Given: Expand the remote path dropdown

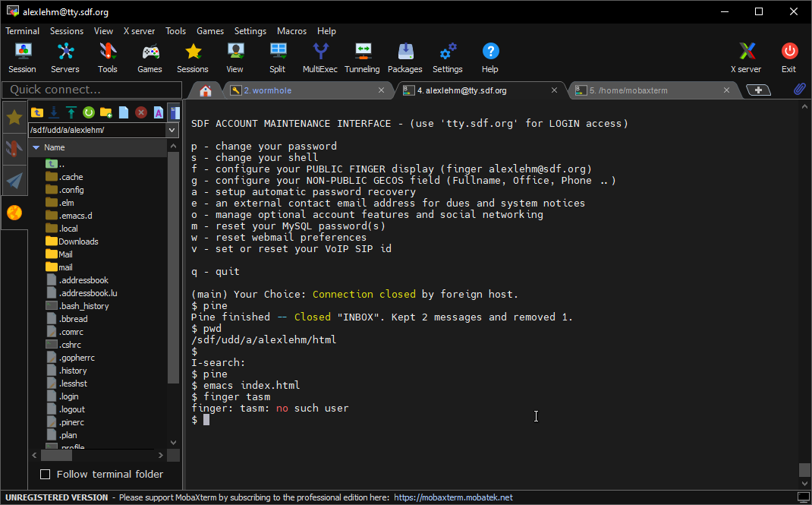Looking at the screenshot, I should click(172, 130).
